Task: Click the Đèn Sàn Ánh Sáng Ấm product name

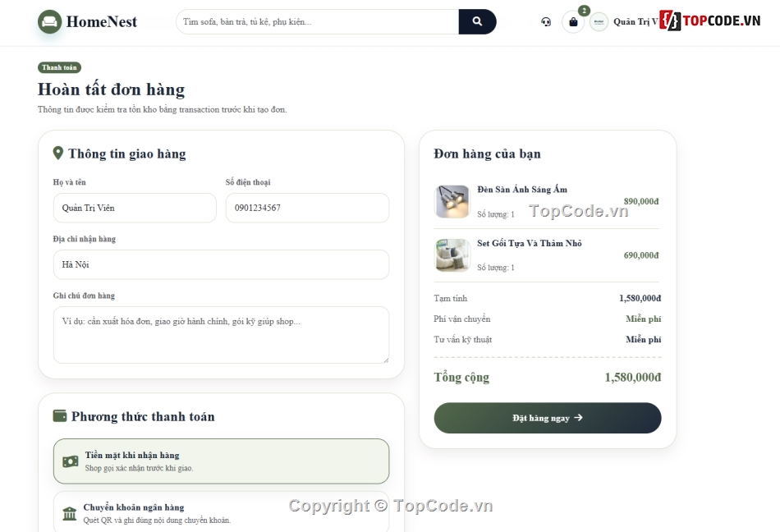Action: pos(522,190)
